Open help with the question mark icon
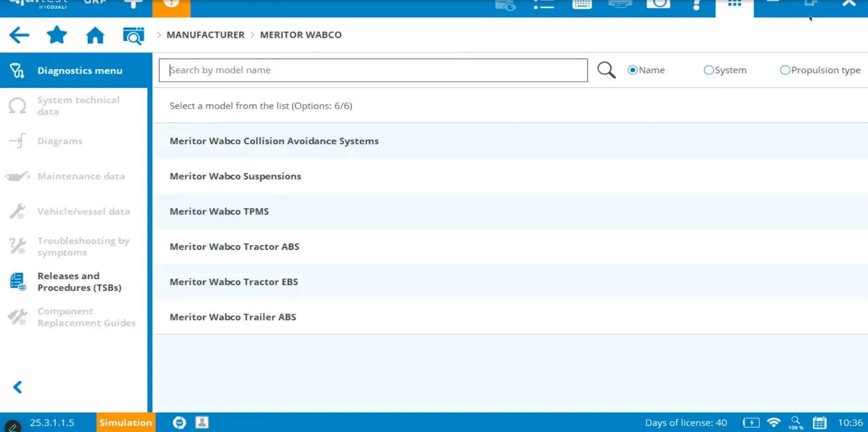The height and width of the screenshot is (432, 868). pyautogui.click(x=697, y=4)
